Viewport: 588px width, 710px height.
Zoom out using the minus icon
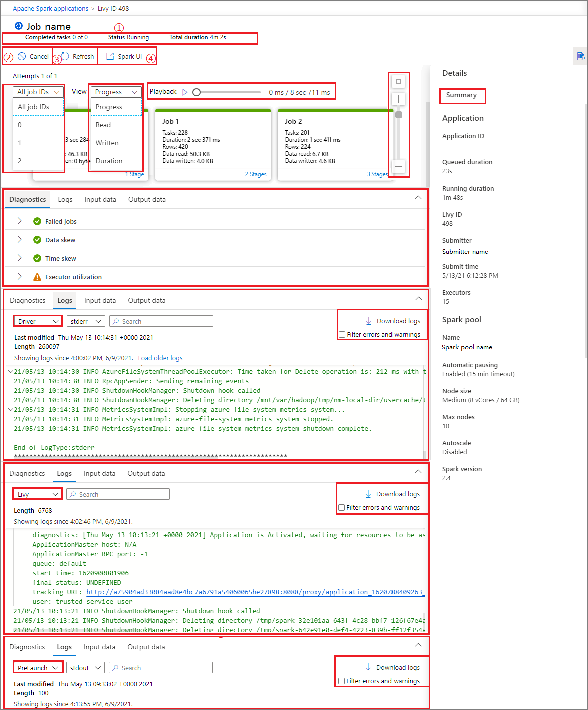398,166
